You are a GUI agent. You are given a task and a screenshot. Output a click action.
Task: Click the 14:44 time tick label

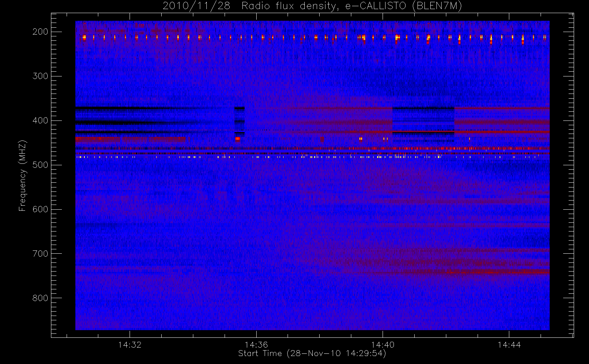(x=509, y=345)
